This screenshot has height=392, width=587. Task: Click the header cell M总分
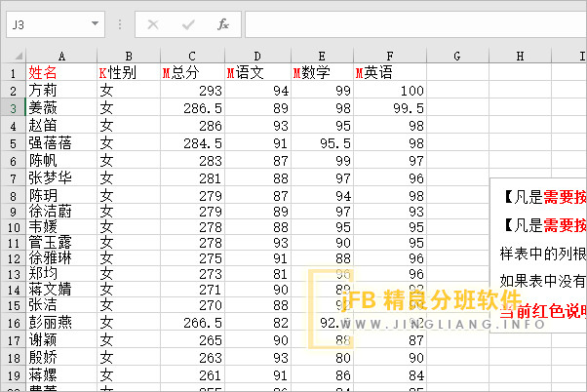192,72
